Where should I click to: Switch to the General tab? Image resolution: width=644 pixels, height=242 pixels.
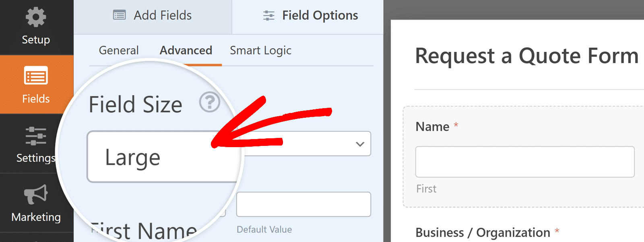pyautogui.click(x=118, y=50)
